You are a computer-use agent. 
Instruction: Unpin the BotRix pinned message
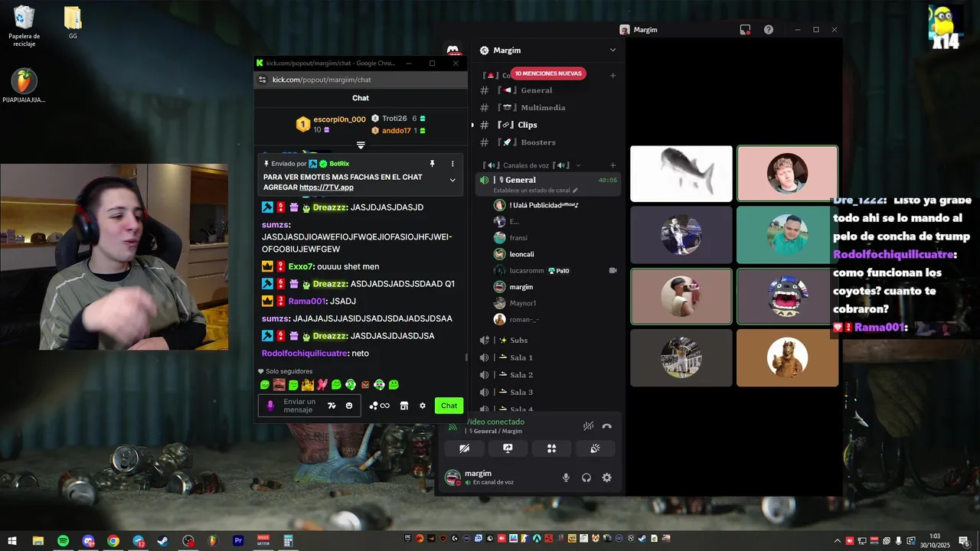(432, 164)
